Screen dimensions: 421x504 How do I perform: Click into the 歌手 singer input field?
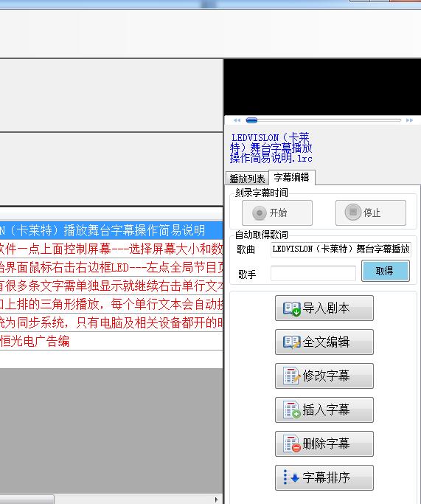click(x=313, y=273)
